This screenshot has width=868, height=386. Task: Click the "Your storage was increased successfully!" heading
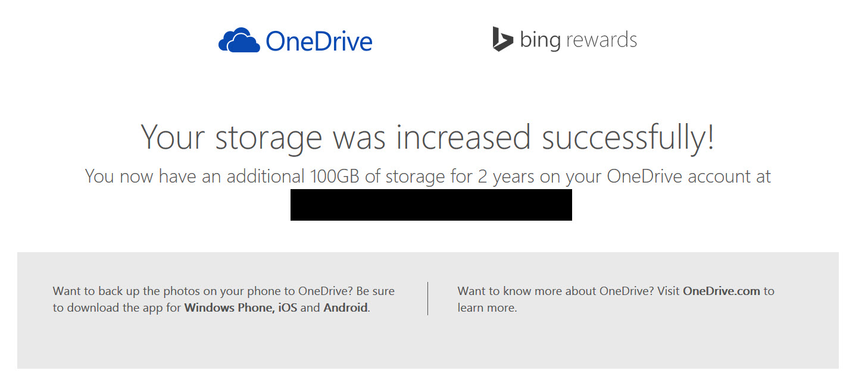[x=427, y=137]
